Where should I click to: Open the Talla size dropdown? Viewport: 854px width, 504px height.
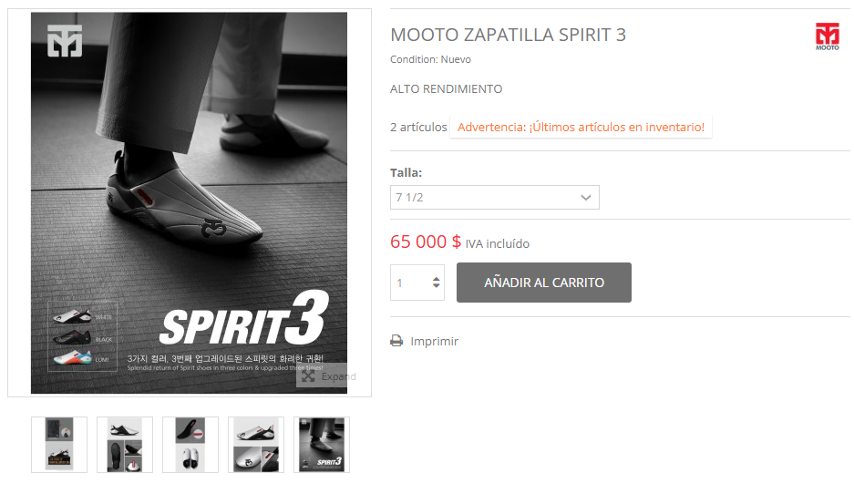point(495,197)
